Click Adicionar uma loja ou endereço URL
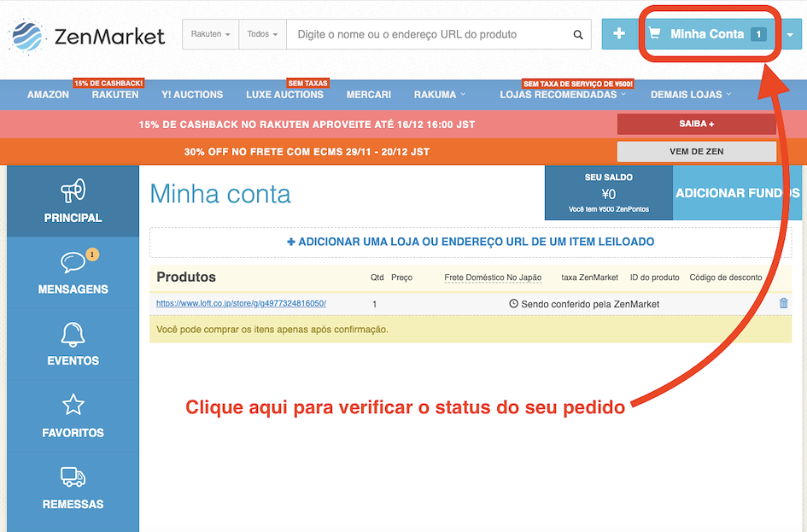The height and width of the screenshot is (532, 807). 471,242
